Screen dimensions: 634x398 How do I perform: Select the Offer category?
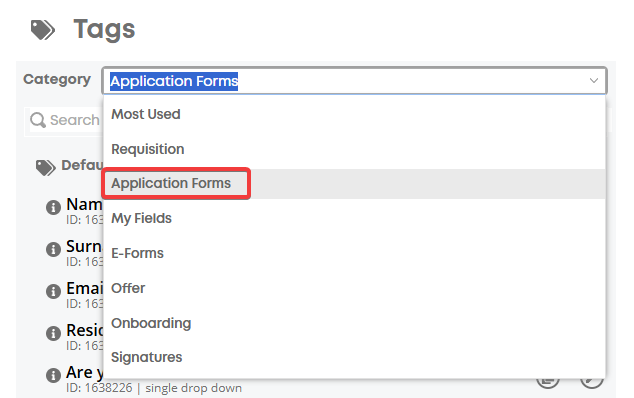pos(354,288)
